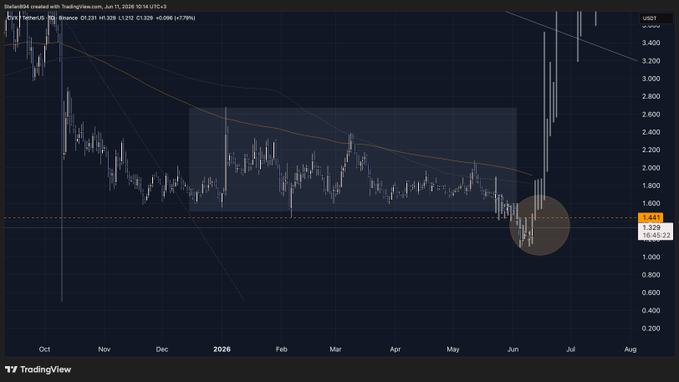Click the bar countdown 16:45:22
Viewport: 679px width, 382px height.
pos(656,235)
